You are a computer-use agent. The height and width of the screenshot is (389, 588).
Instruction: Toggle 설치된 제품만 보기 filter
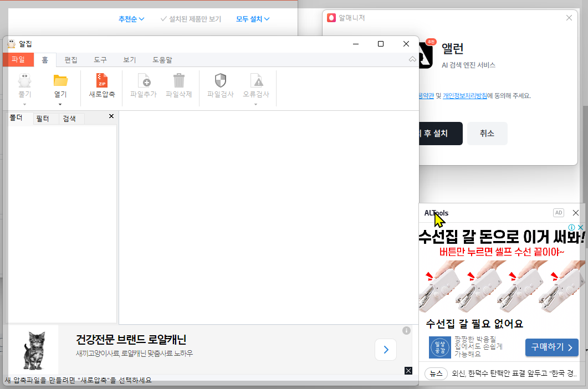(x=191, y=19)
